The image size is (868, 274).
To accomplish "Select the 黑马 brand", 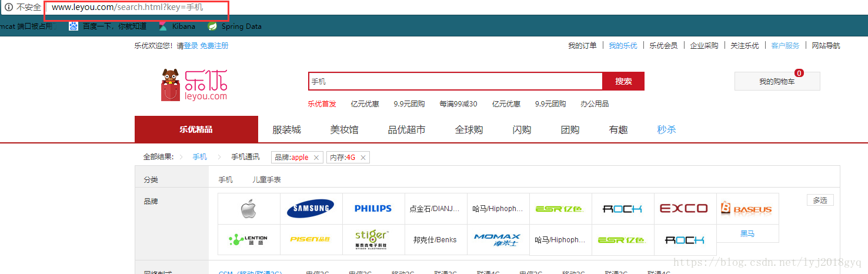I will 747,233.
